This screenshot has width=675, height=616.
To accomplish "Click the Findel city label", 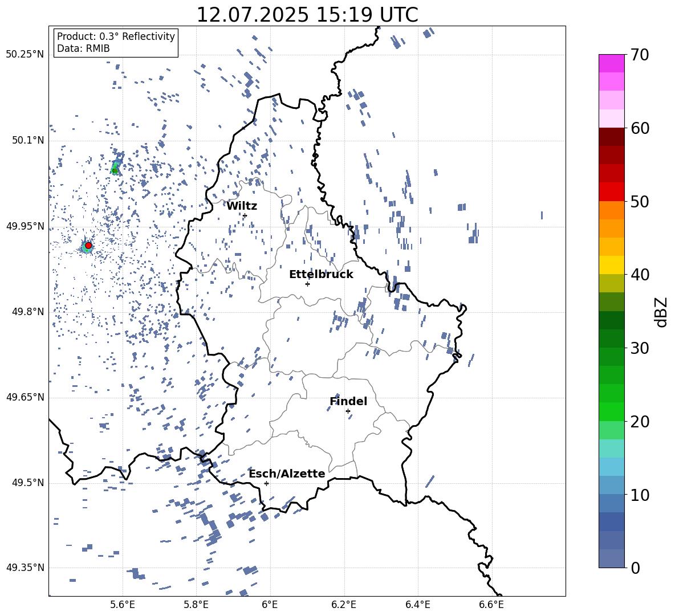I will pos(348,401).
